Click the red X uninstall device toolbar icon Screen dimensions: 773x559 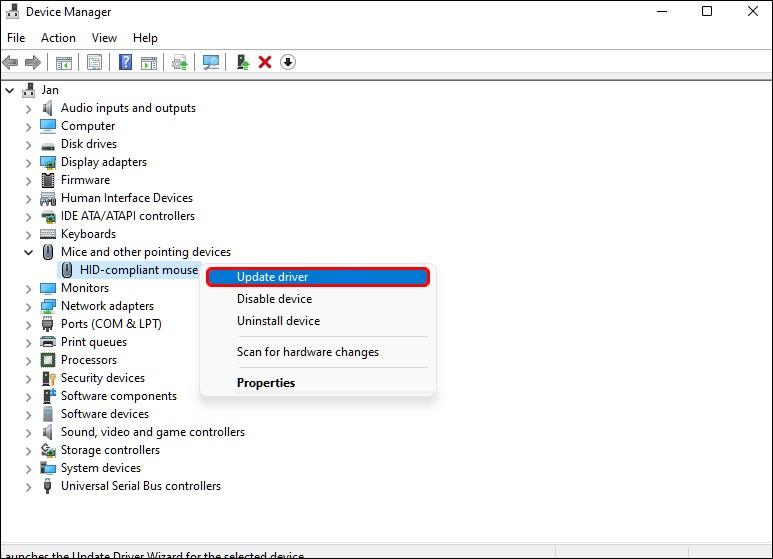point(265,62)
